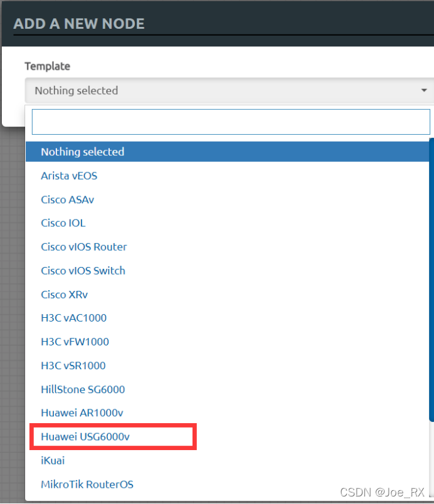Choose H3C vFW1000 from list
This screenshot has height=504, width=434.
pos(228,342)
